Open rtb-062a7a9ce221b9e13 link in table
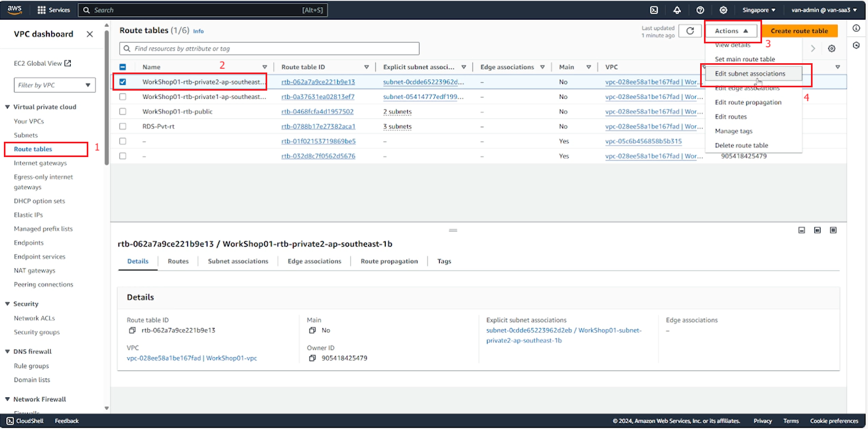This screenshot has height=429, width=868. tap(318, 82)
